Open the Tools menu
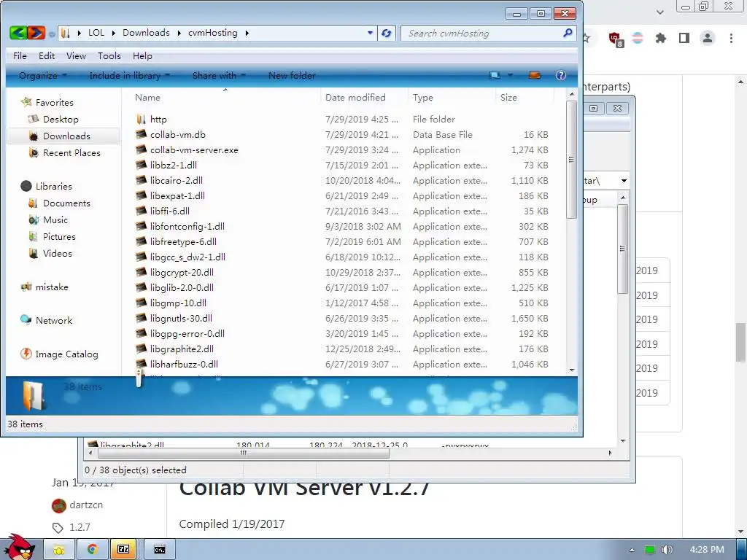747x560 pixels. point(109,55)
